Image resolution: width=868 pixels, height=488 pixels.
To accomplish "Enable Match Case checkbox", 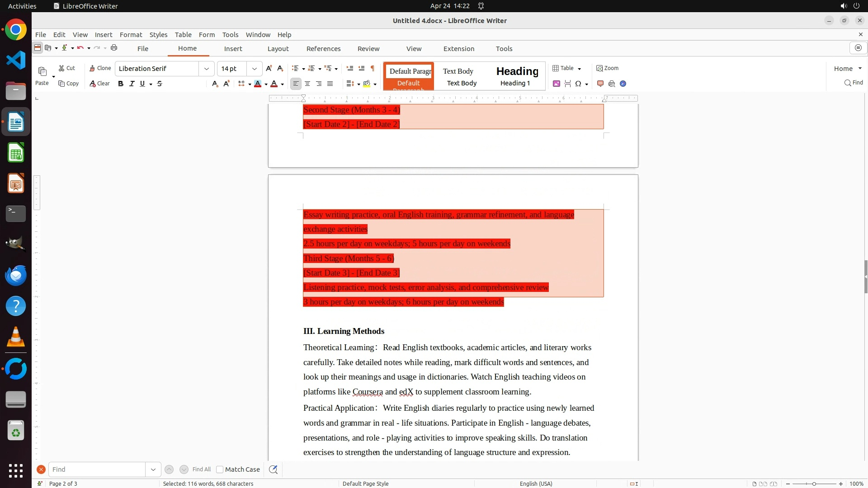I will tap(220, 469).
